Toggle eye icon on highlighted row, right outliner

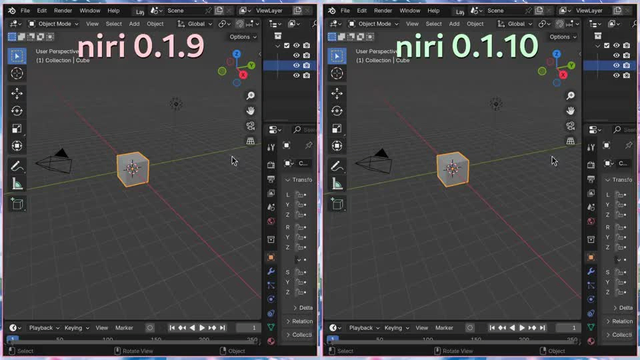click(x=616, y=65)
